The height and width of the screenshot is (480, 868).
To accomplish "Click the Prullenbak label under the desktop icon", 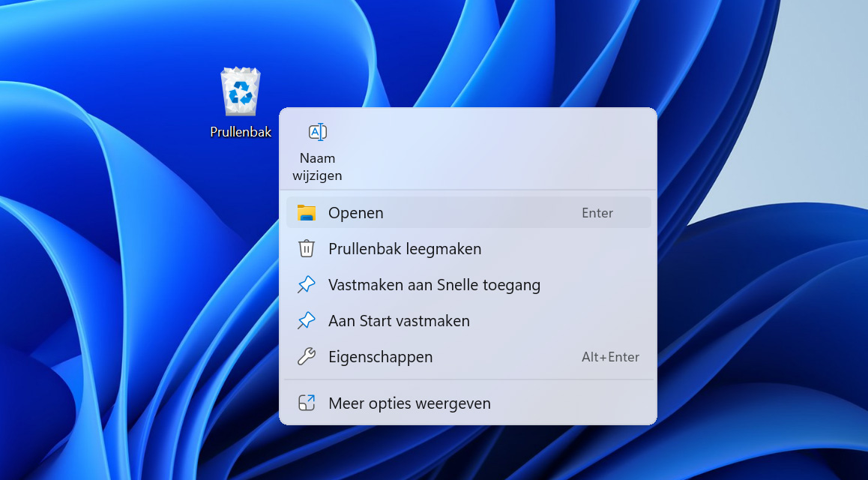I will pyautogui.click(x=241, y=132).
